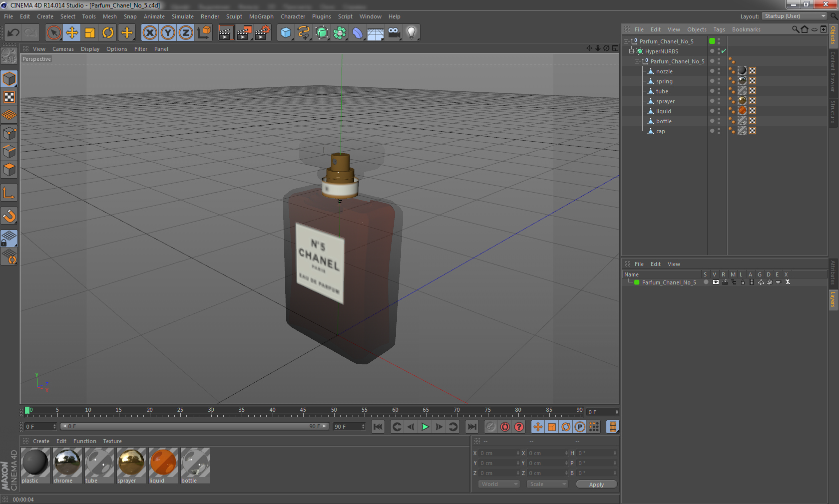Screen dimensions: 839x504
Task: Add a camera object
Action: coord(394,33)
